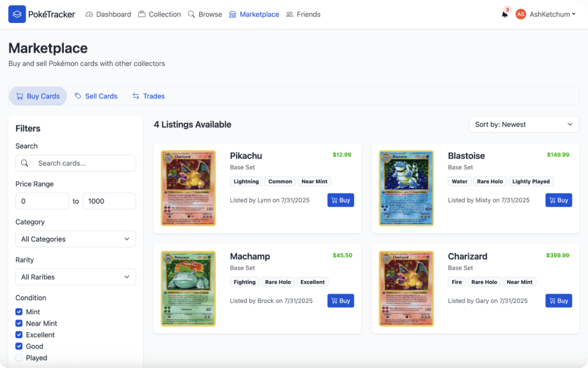Click the PokéTracker logo icon
The height and width of the screenshot is (368, 588).
[17, 14]
